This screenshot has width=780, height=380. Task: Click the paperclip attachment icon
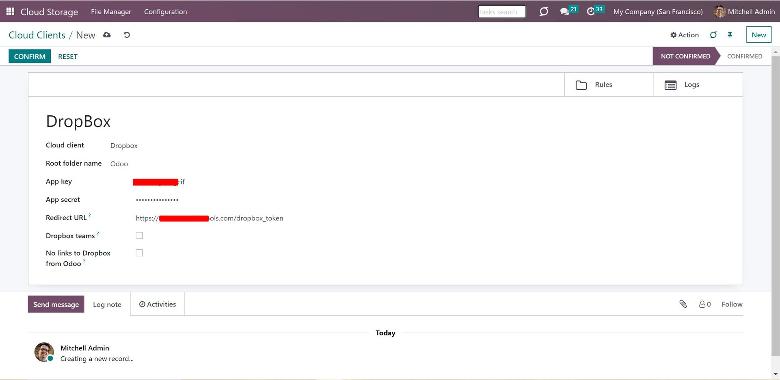pyautogui.click(x=683, y=304)
